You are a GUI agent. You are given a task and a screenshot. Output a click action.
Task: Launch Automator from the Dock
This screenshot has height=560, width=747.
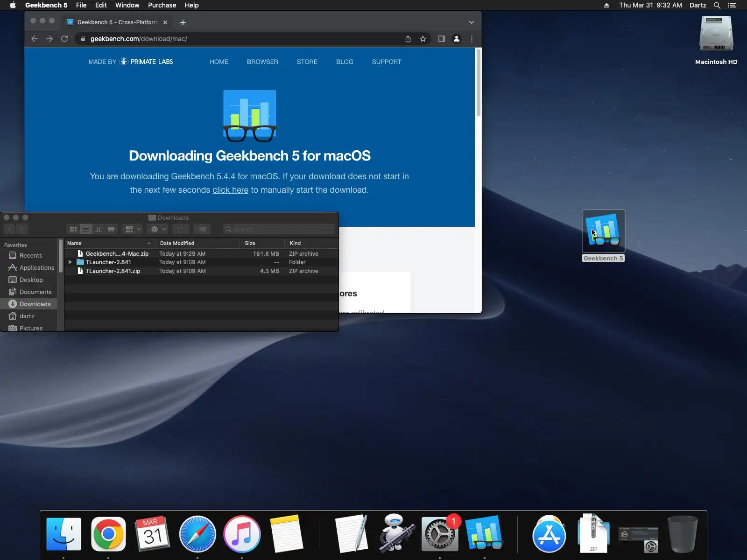tap(396, 534)
